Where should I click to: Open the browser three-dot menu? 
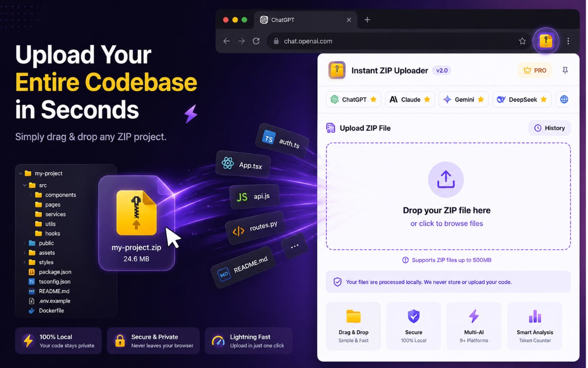(x=568, y=41)
